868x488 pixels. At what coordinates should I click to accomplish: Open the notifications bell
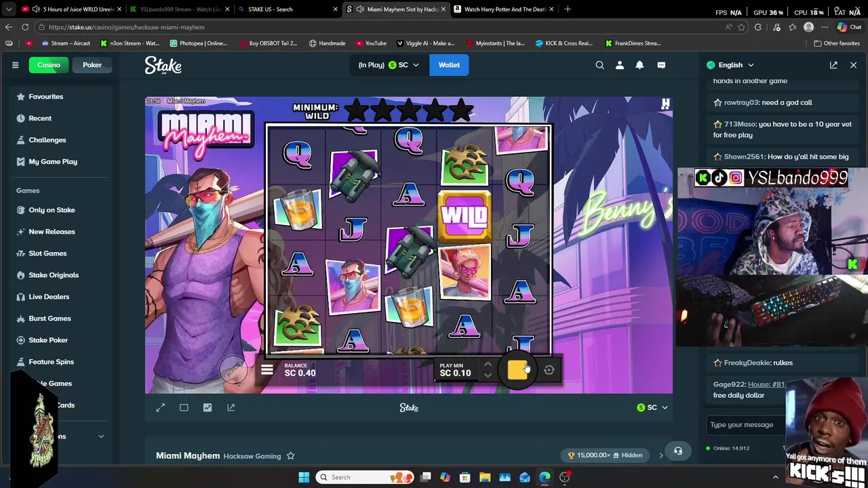click(639, 65)
